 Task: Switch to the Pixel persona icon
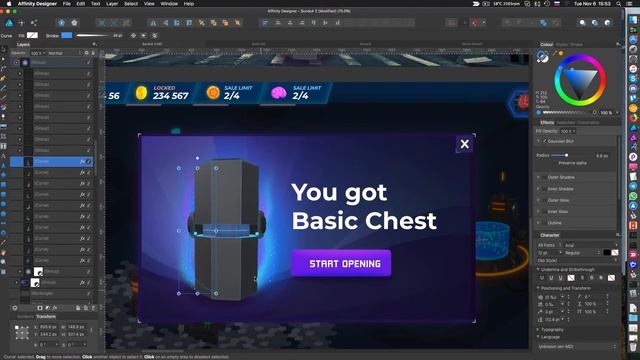(21, 23)
